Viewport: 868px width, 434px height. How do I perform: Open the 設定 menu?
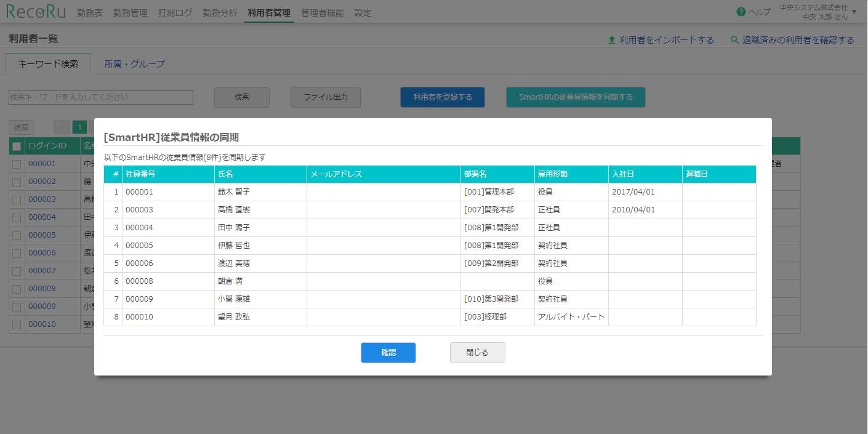[x=363, y=12]
